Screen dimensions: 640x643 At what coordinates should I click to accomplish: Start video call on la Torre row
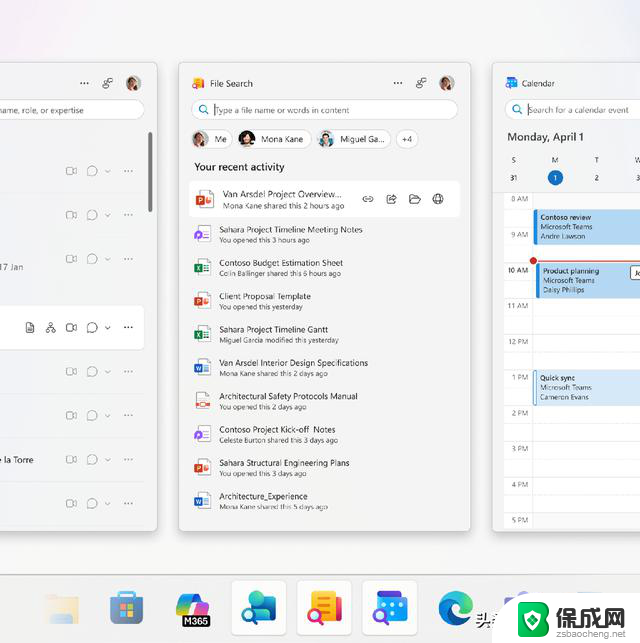71,459
